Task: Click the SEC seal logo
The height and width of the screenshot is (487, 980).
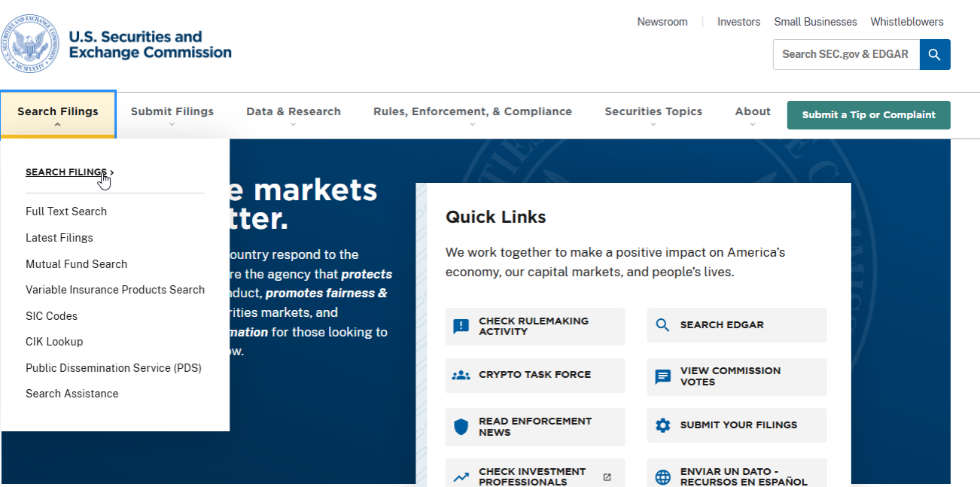Action: click(30, 44)
